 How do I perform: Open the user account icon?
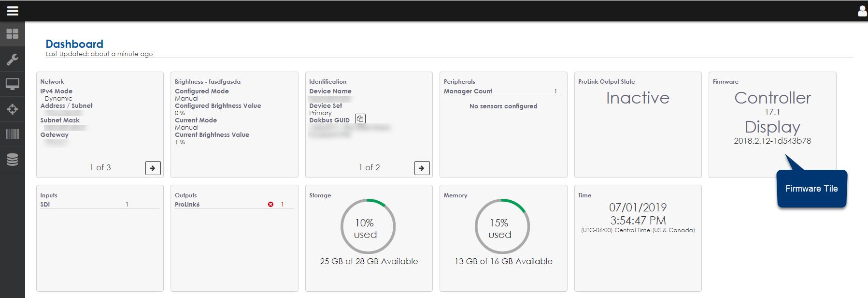coord(862,11)
